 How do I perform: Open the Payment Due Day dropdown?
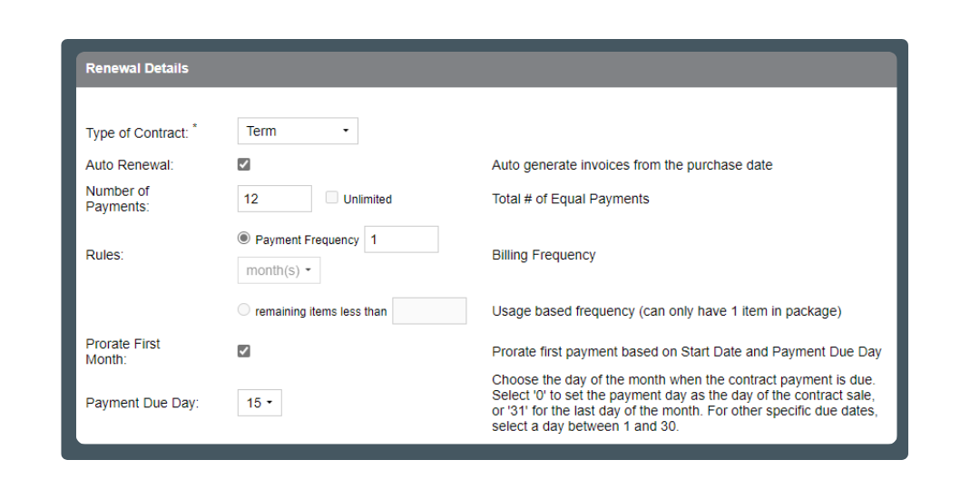[260, 403]
